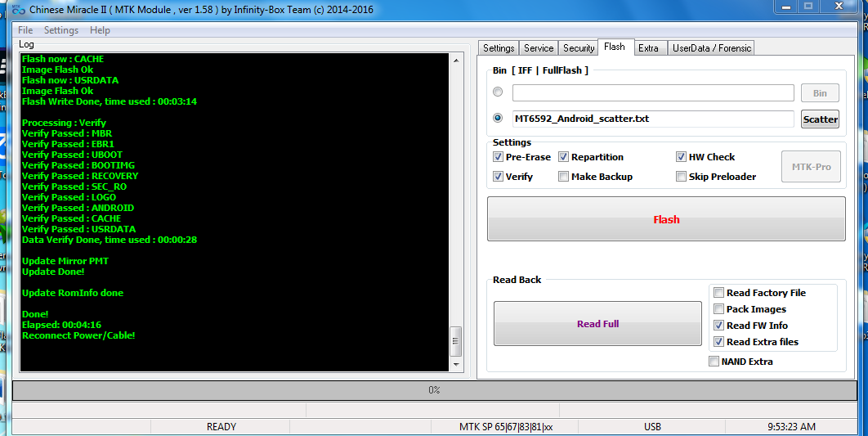Switch to the Extra tab
Screen dimensions: 868x436
point(648,48)
